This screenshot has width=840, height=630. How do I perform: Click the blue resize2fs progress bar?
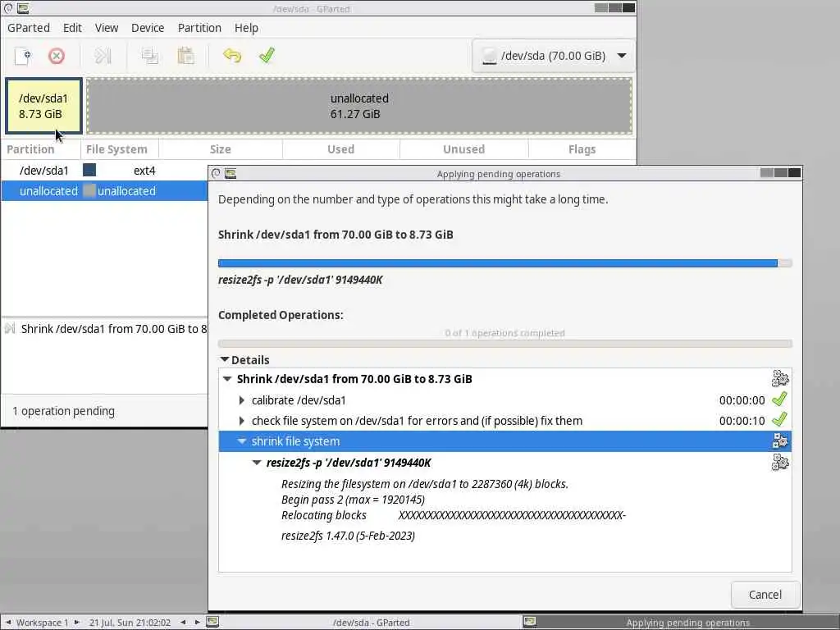504,263
